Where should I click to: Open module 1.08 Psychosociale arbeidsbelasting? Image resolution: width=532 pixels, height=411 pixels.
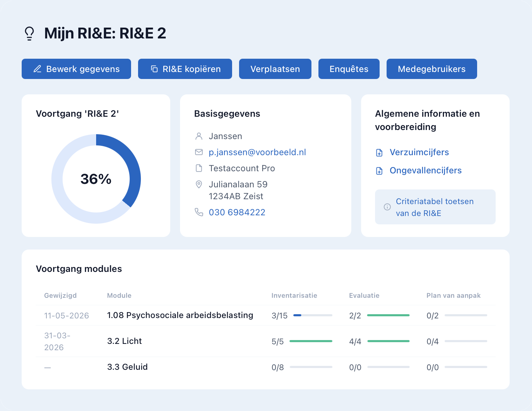[180, 315]
